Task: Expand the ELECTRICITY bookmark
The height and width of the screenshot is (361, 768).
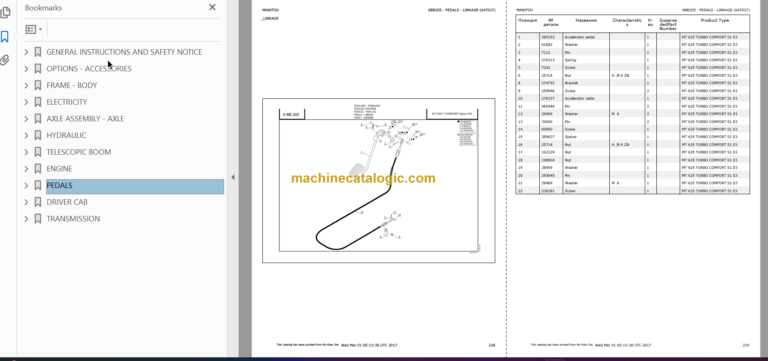Action: coord(26,102)
